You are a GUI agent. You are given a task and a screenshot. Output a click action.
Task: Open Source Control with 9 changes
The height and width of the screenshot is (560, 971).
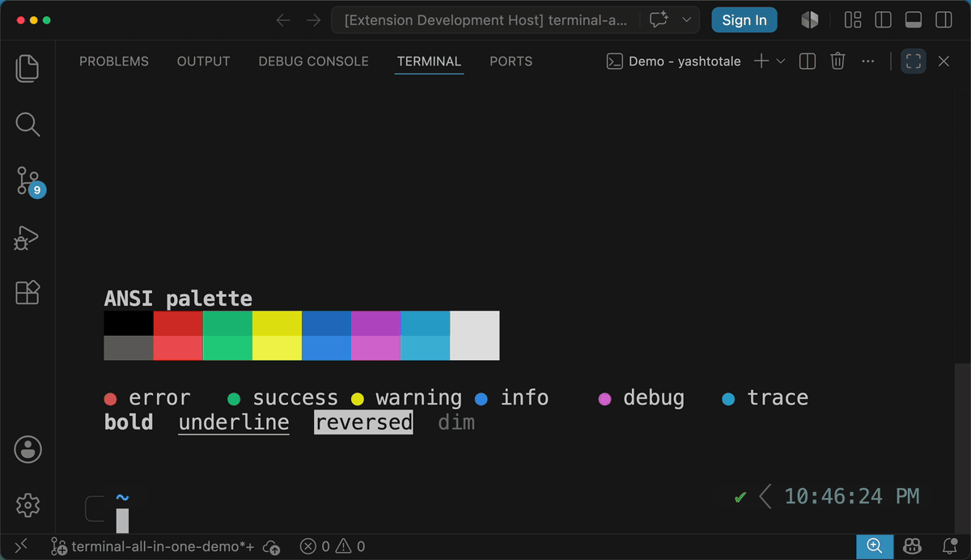pos(28,181)
